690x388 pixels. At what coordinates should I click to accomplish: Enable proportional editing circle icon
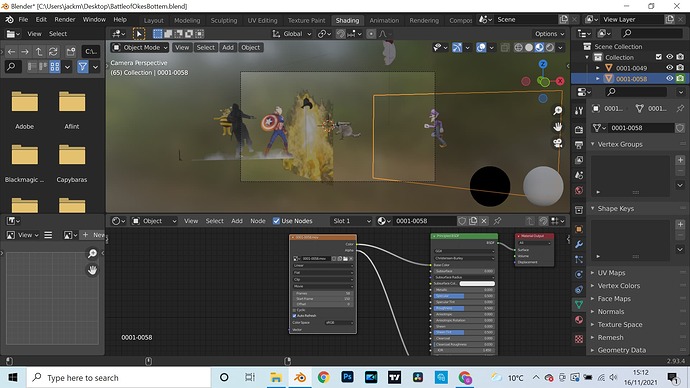[371, 34]
